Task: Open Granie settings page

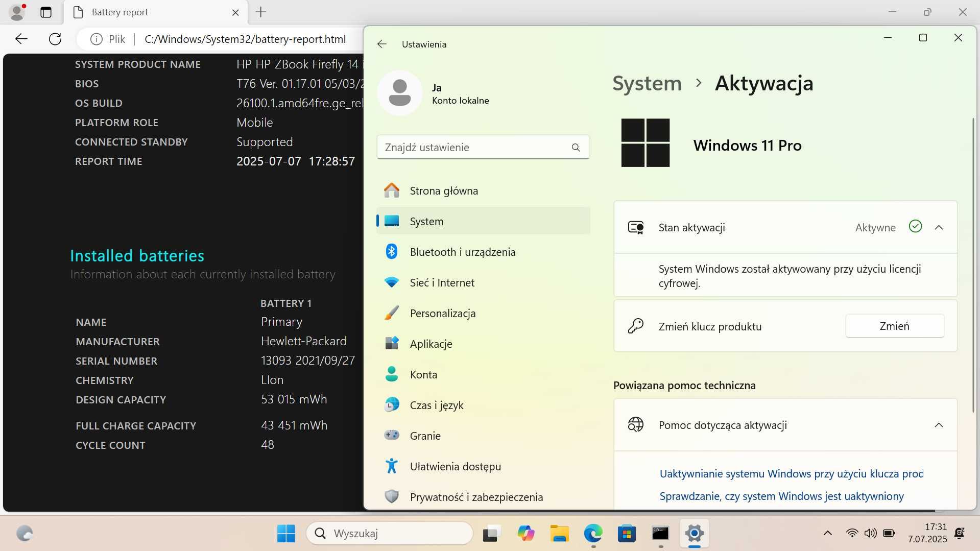Action: pyautogui.click(x=483, y=436)
